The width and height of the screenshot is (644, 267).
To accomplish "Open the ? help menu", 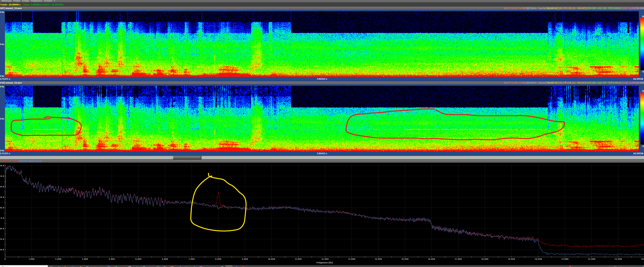I will pos(54,1).
